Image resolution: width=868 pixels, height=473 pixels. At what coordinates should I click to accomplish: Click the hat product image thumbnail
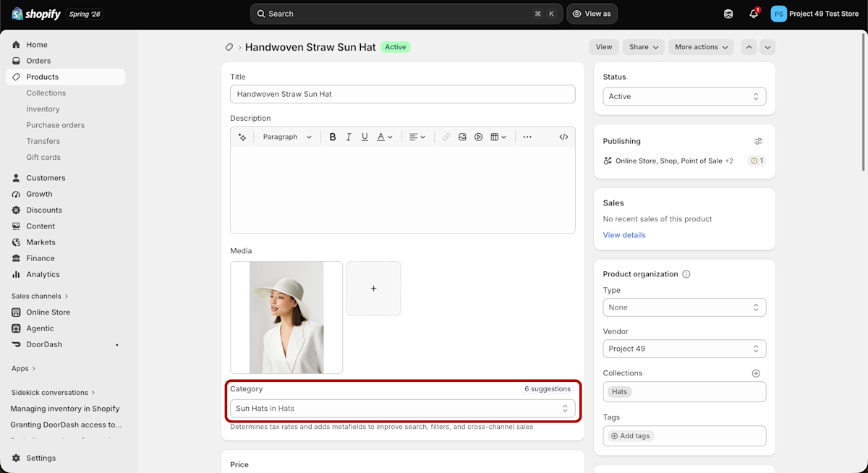(x=286, y=318)
